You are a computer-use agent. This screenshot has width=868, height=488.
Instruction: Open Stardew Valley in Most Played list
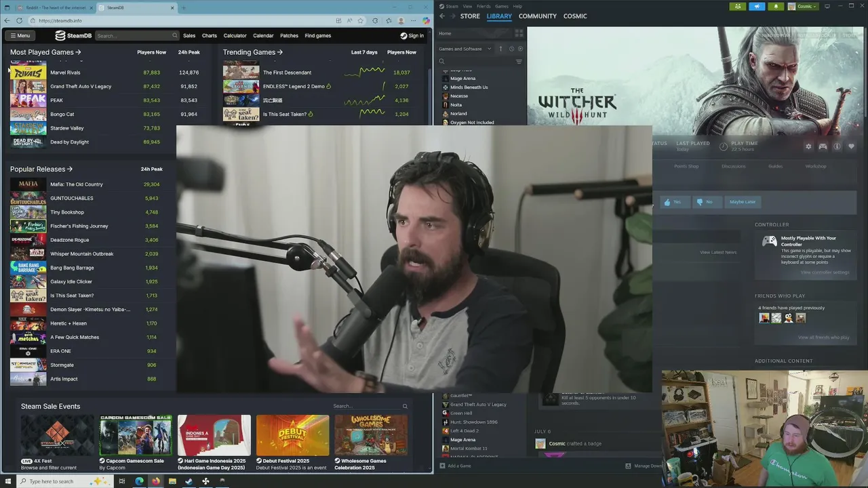point(67,128)
